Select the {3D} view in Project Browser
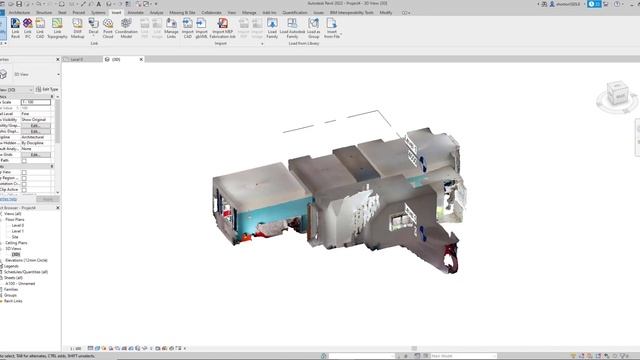This screenshot has width=640, height=360. coord(16,254)
